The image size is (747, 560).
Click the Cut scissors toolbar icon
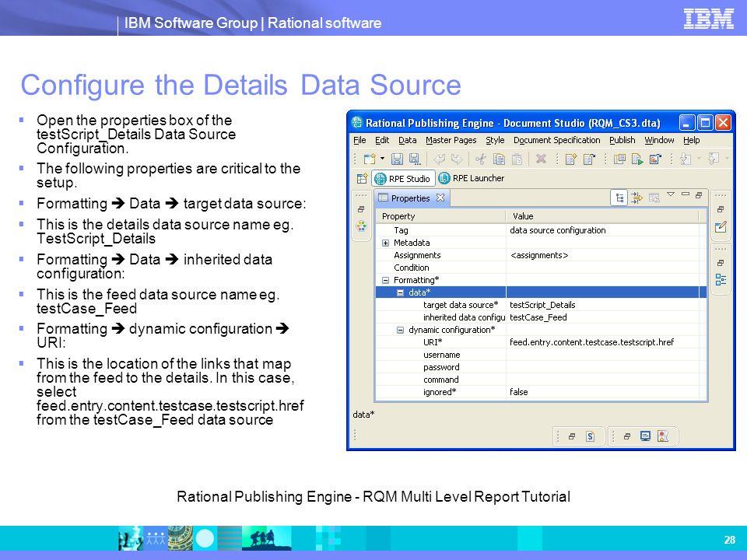tap(481, 159)
